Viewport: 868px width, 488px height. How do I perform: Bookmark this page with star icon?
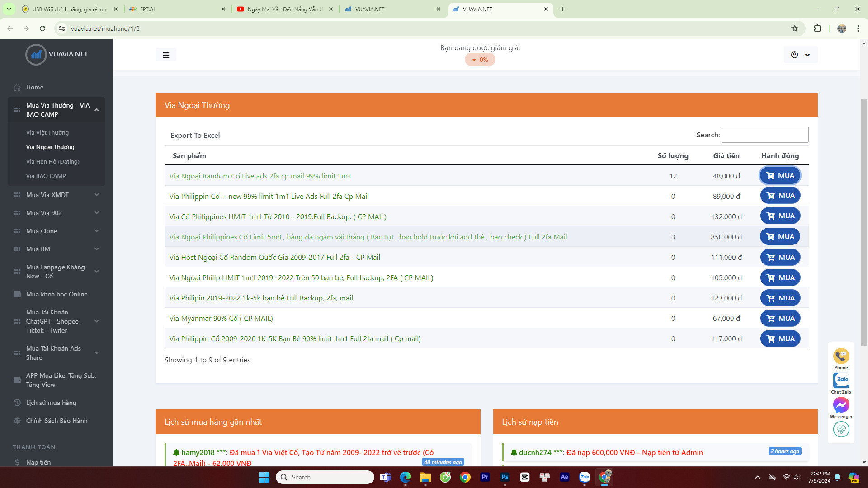coord(795,28)
